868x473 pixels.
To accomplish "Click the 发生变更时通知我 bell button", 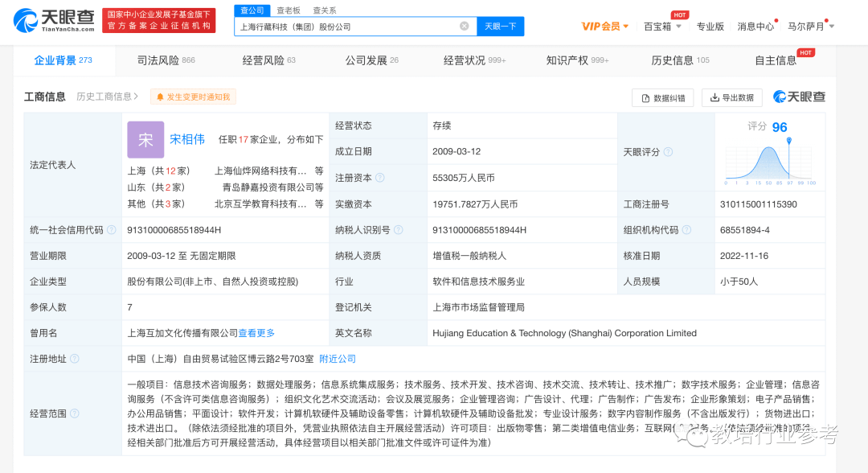I will [193, 97].
